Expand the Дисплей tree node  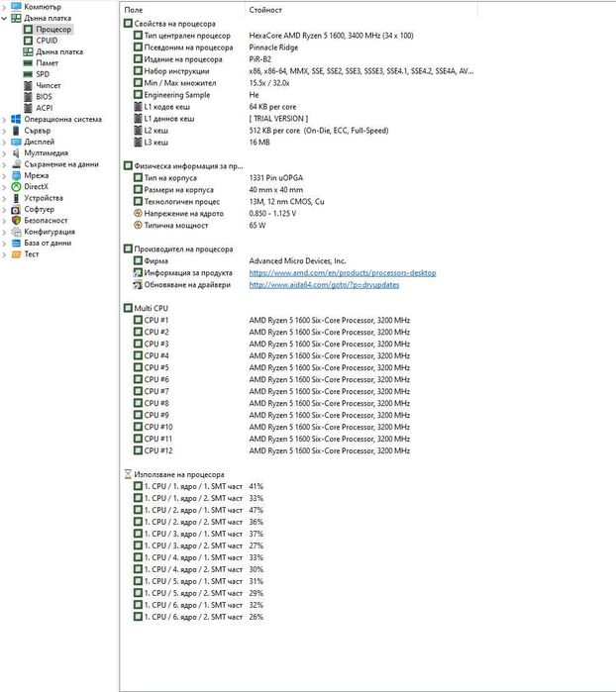point(4,143)
